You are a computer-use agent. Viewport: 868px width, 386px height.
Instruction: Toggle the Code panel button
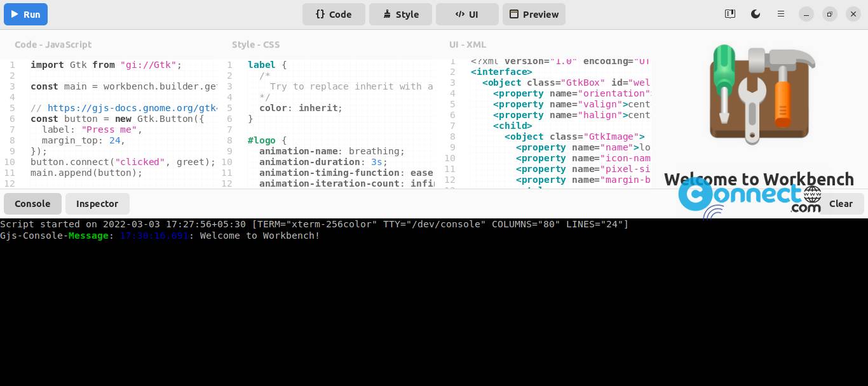[x=334, y=14]
